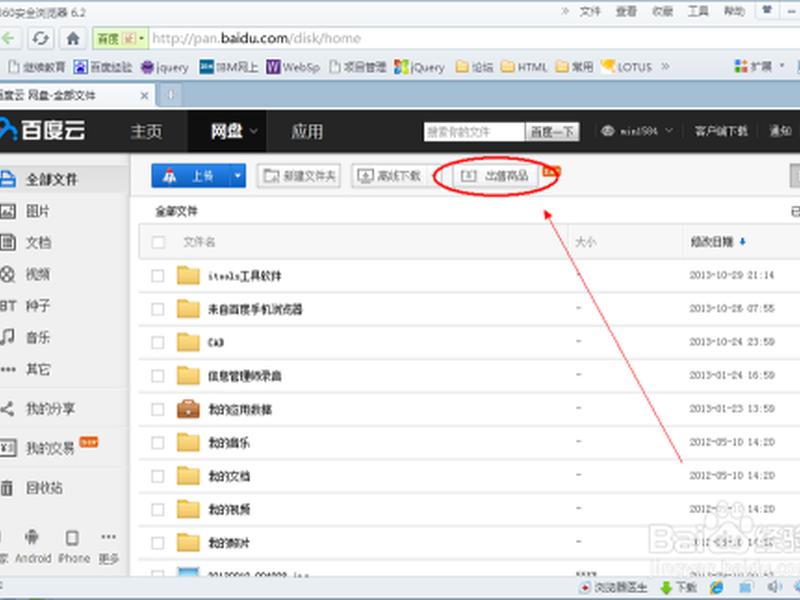Tick the checkbox for 我的应用数据
This screenshot has height=600, width=800.
pos(158,409)
